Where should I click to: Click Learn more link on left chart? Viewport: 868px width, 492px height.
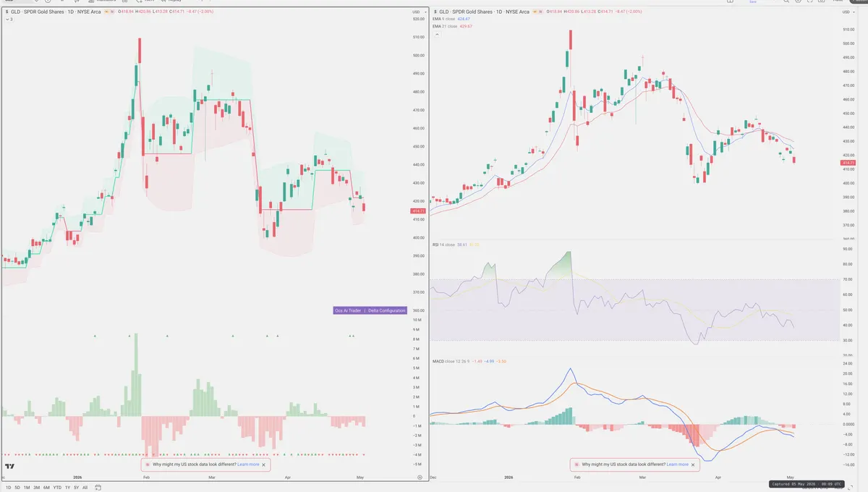tap(248, 465)
